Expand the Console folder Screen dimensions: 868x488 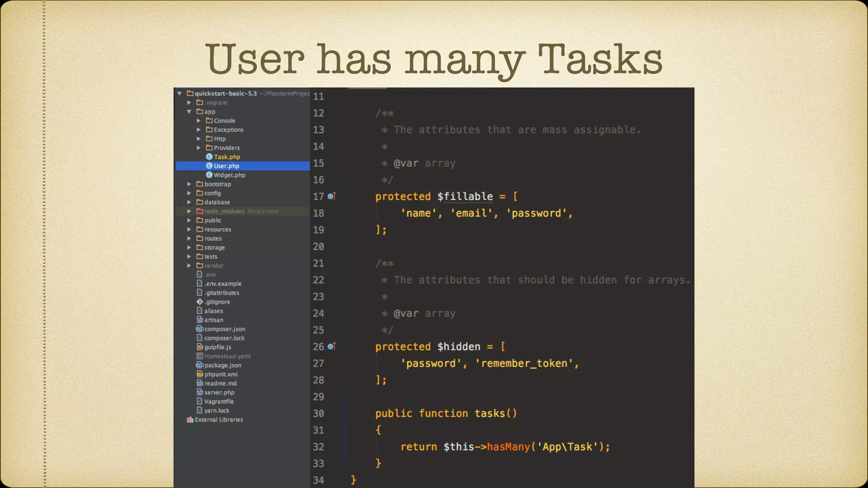[198, 121]
